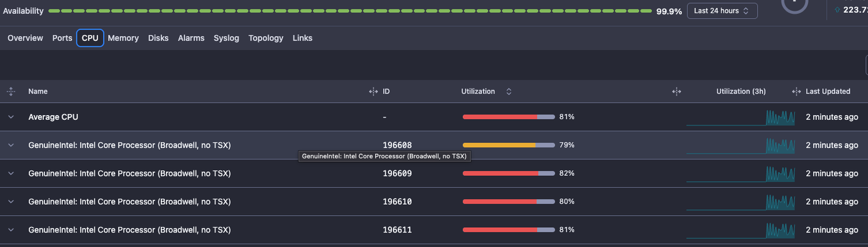Open the Topology tab

(266, 38)
